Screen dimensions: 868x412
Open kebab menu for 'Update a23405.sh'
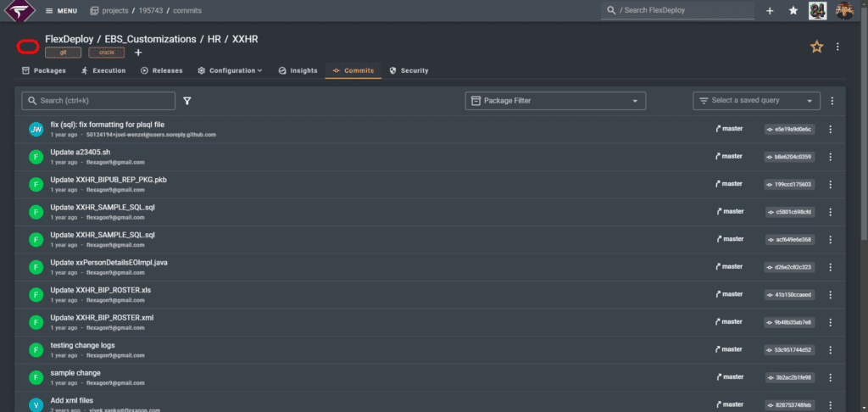830,157
